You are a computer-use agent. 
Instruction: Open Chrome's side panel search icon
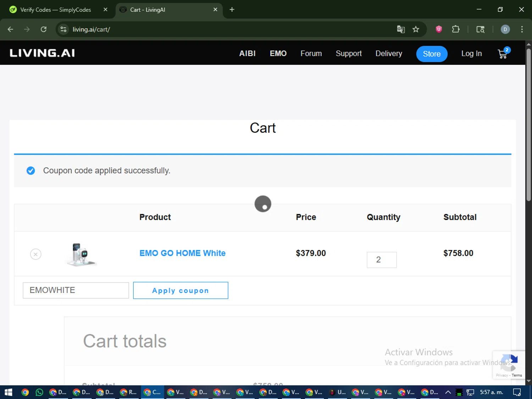(x=480, y=29)
